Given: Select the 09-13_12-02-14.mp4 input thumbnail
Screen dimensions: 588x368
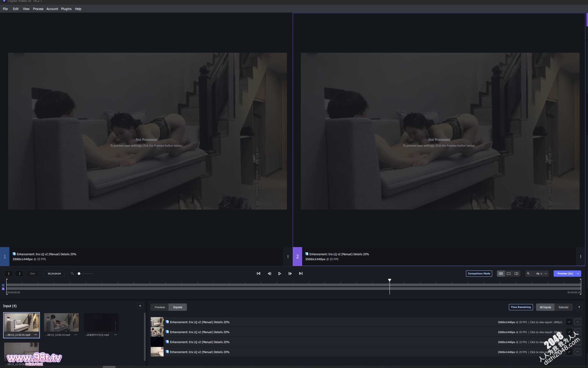Looking at the screenshot, I should coord(61,322).
